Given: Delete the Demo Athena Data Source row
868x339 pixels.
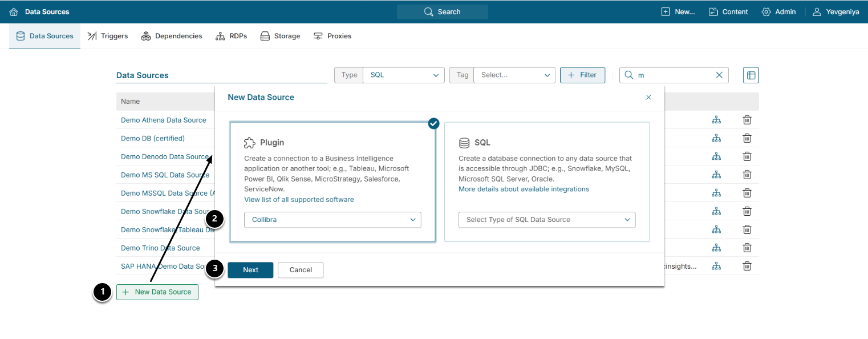Looking at the screenshot, I should point(747,120).
